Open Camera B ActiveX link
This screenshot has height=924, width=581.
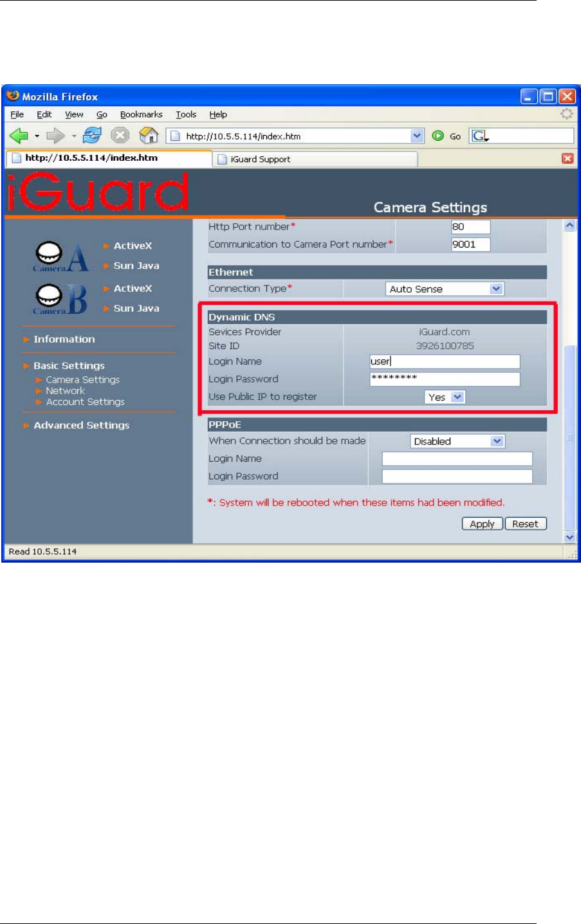[x=133, y=289]
